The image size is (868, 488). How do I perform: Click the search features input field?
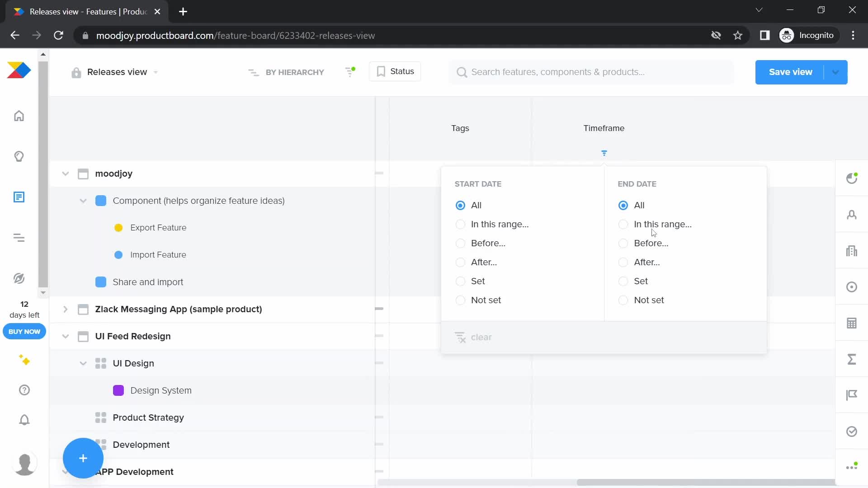click(591, 72)
